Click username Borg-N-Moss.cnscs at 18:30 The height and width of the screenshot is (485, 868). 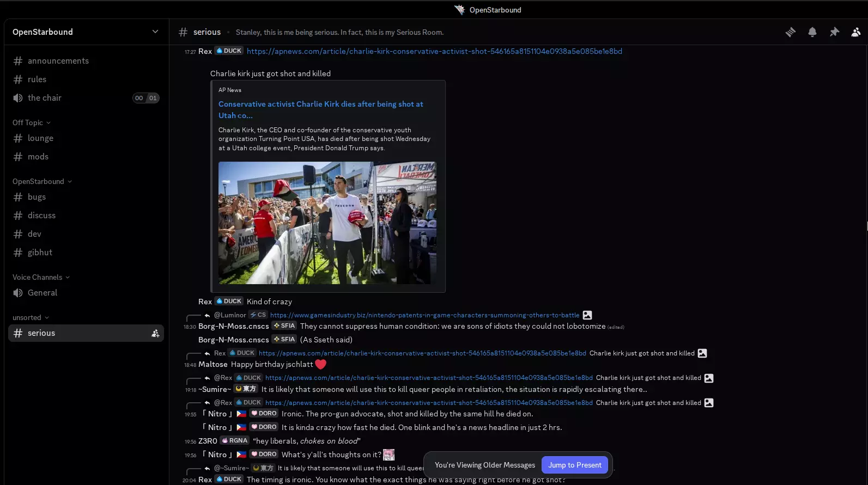coord(234,326)
